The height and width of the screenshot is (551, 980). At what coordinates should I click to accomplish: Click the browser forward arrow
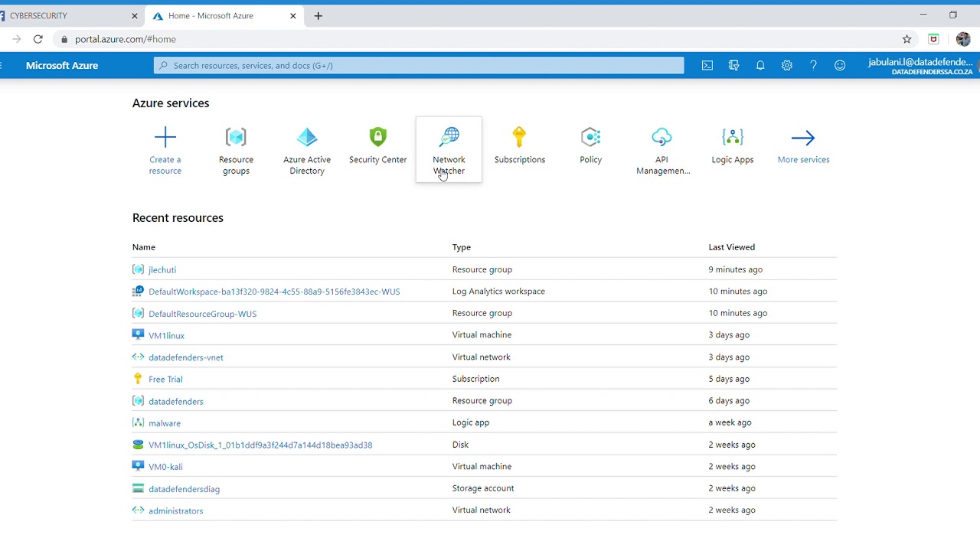pyautogui.click(x=17, y=39)
